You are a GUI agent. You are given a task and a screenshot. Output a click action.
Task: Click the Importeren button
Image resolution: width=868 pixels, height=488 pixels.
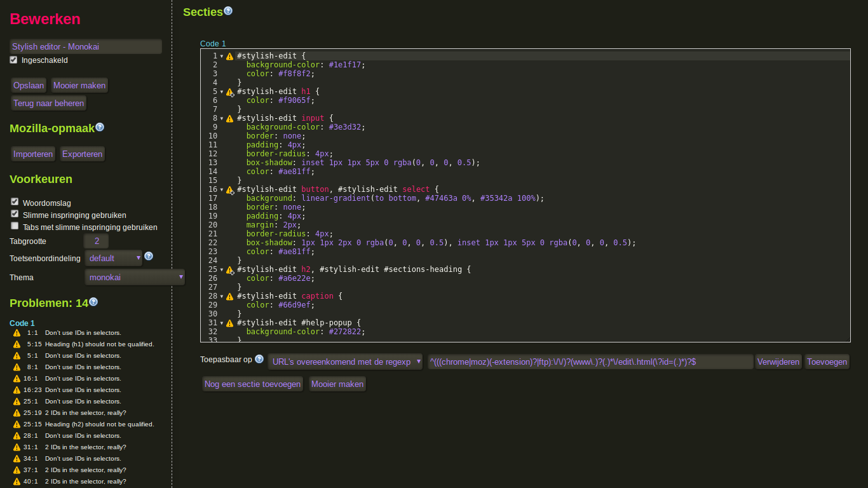33,154
